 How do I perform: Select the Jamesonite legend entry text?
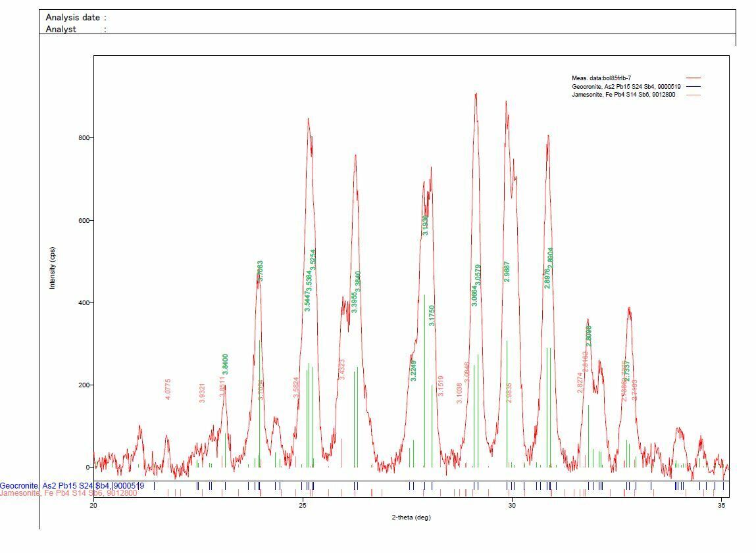click(x=623, y=95)
